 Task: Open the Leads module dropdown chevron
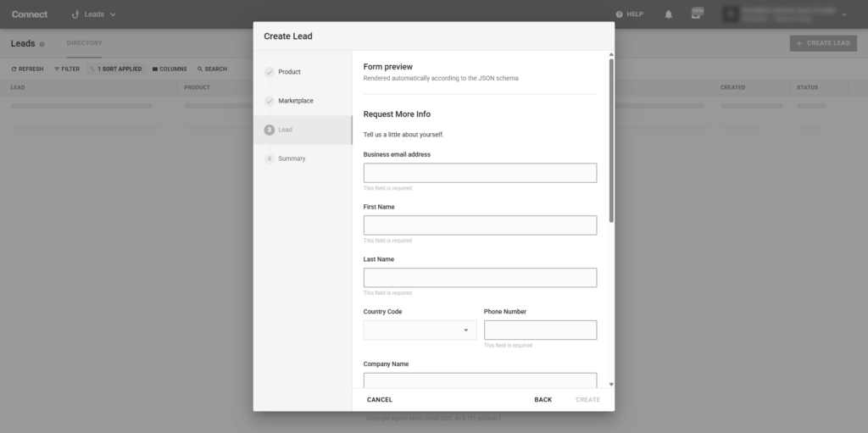coord(114,14)
